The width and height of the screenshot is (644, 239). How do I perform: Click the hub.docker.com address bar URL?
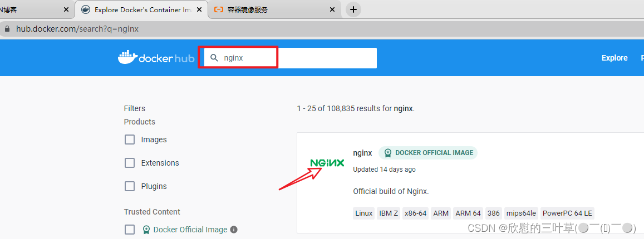coord(77,29)
